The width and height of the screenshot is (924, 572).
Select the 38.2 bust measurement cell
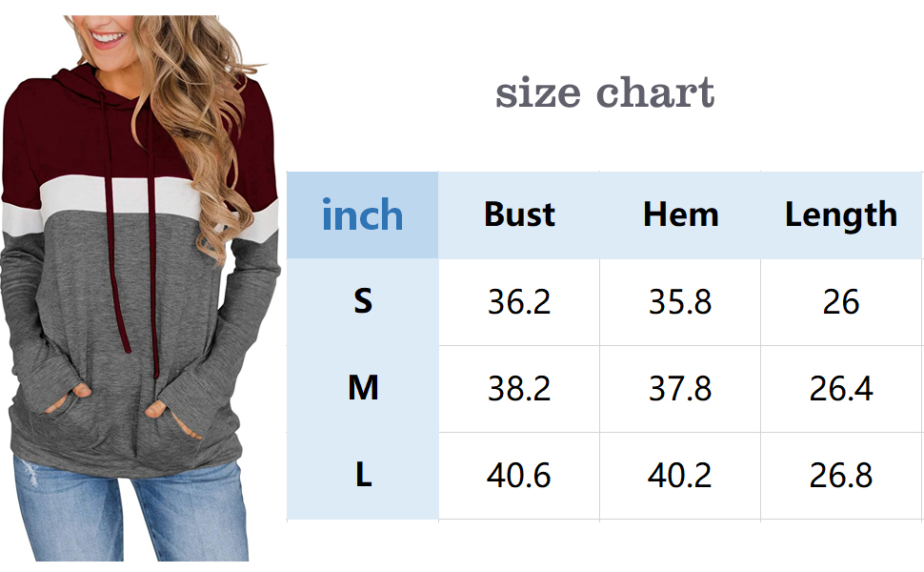[x=519, y=389]
